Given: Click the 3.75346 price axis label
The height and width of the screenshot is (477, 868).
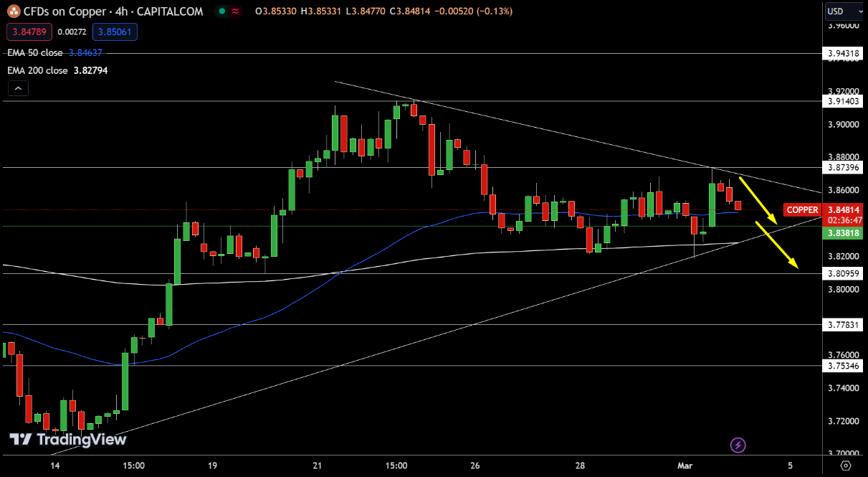Looking at the screenshot, I should click(x=842, y=366).
